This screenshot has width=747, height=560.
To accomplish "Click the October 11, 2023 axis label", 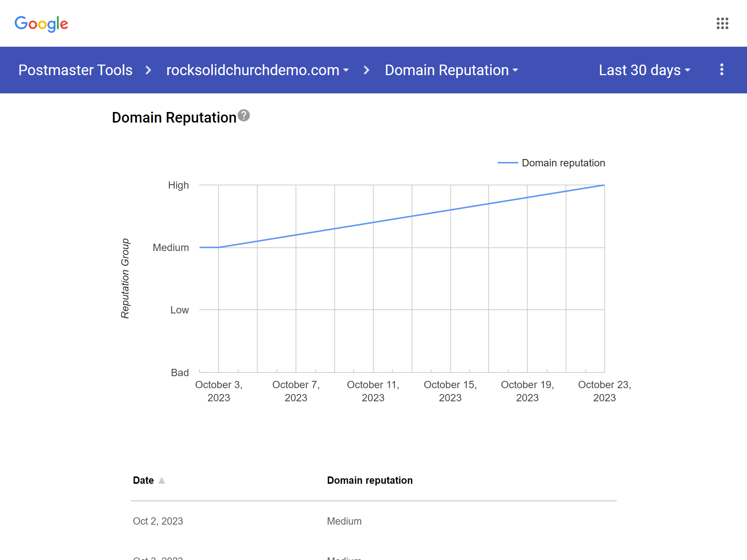I will (373, 391).
